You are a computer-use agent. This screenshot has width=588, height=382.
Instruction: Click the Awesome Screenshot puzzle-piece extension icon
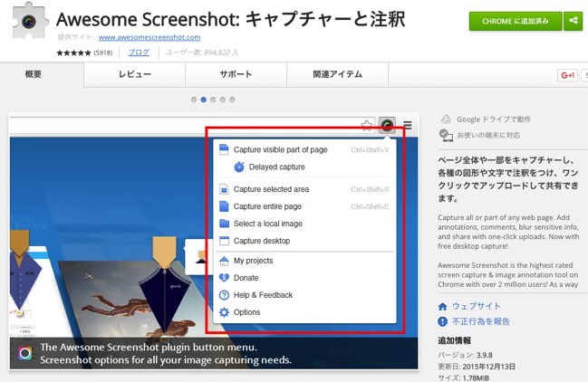29,21
